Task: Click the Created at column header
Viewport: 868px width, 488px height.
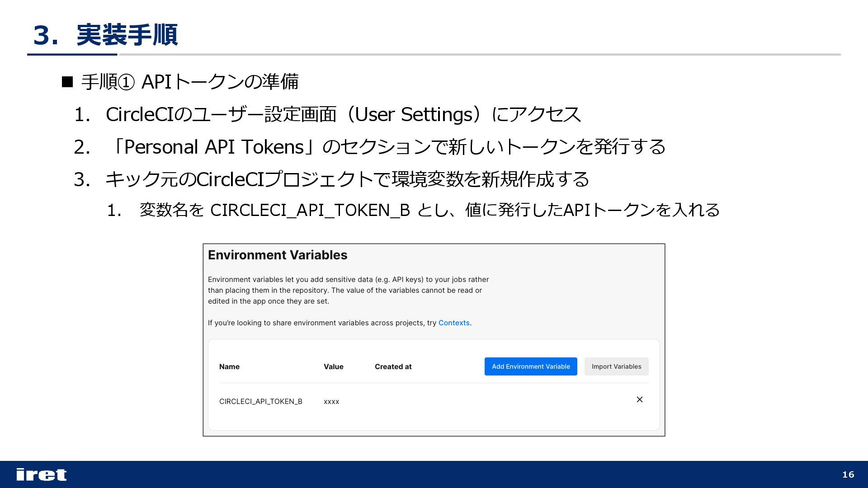Action: click(x=393, y=367)
